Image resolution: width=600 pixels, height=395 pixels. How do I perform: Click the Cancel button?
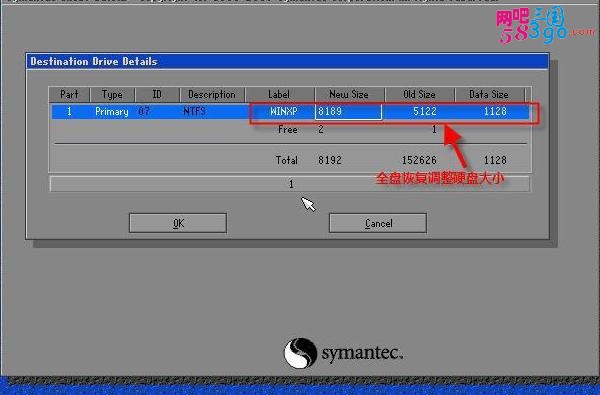(x=378, y=223)
